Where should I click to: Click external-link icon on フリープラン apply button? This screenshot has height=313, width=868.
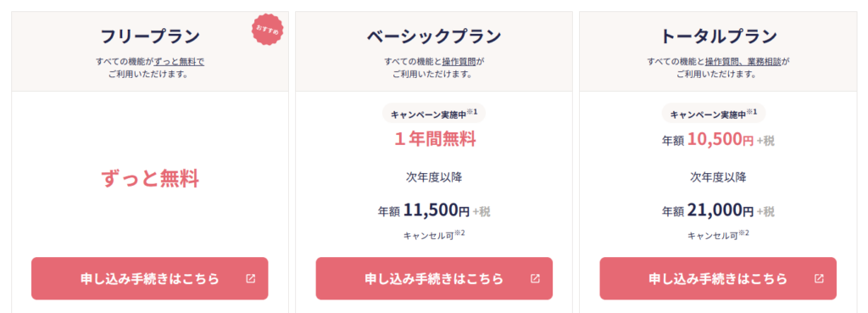250,279
